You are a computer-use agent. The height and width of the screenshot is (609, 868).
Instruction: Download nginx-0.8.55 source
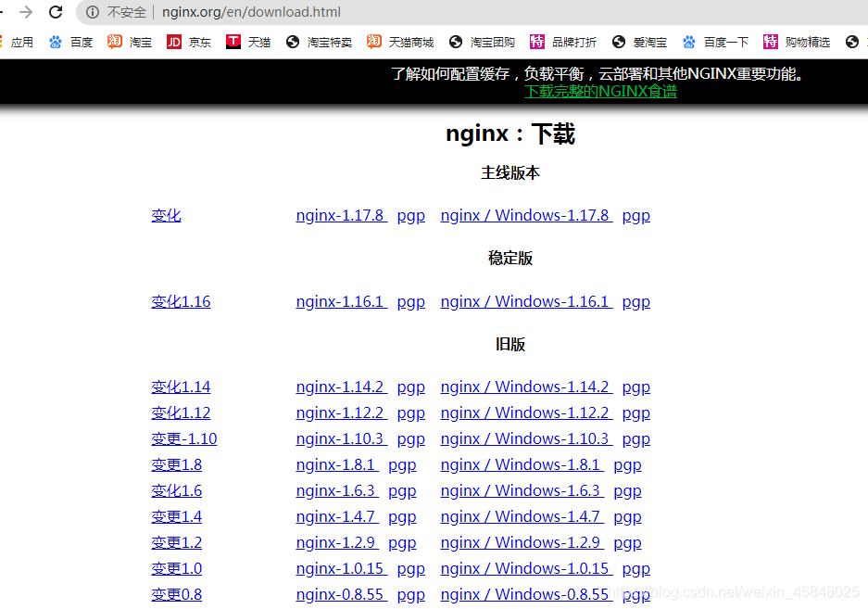click(x=341, y=595)
